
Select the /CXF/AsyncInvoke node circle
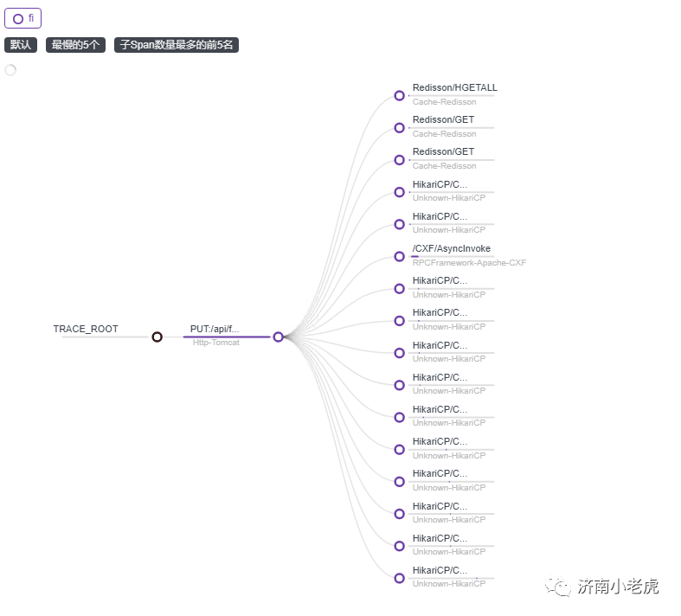coord(399,256)
